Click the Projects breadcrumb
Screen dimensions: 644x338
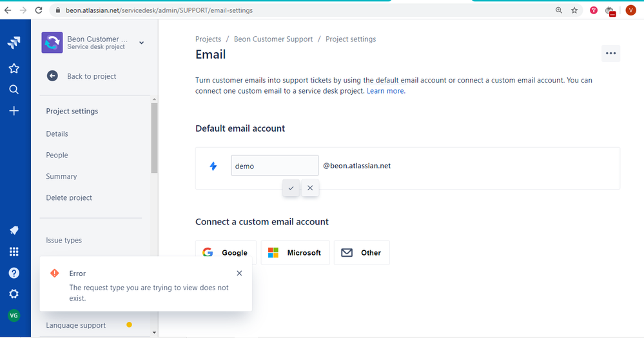pyautogui.click(x=208, y=39)
